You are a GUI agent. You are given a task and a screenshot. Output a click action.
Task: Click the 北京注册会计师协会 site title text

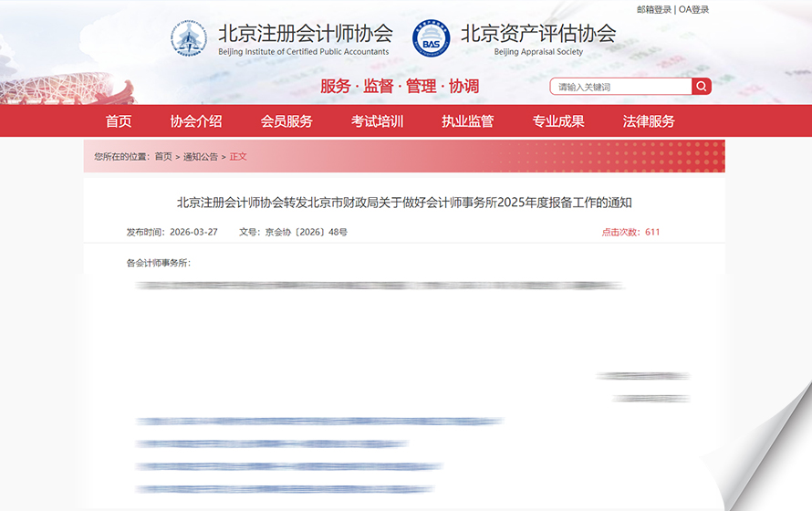pos(305,34)
